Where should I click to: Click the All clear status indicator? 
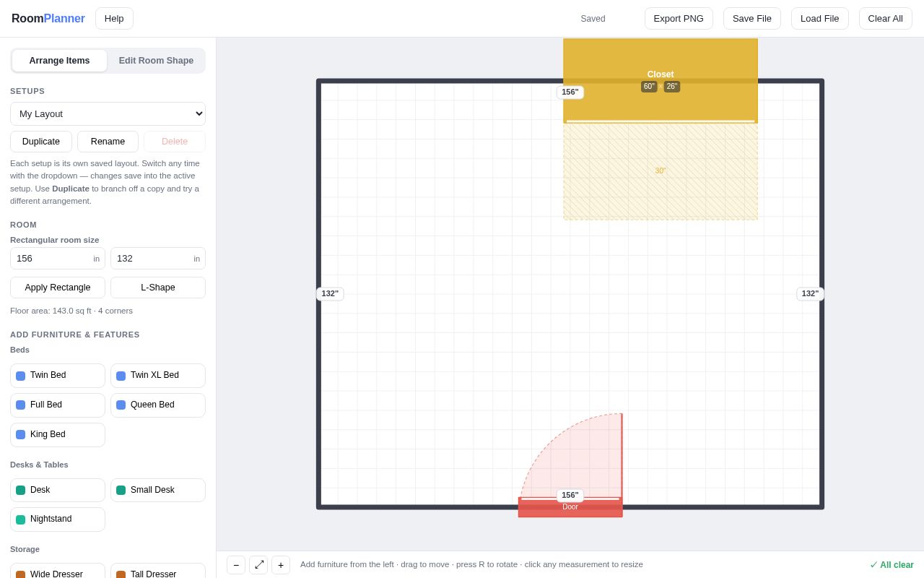[892, 565]
